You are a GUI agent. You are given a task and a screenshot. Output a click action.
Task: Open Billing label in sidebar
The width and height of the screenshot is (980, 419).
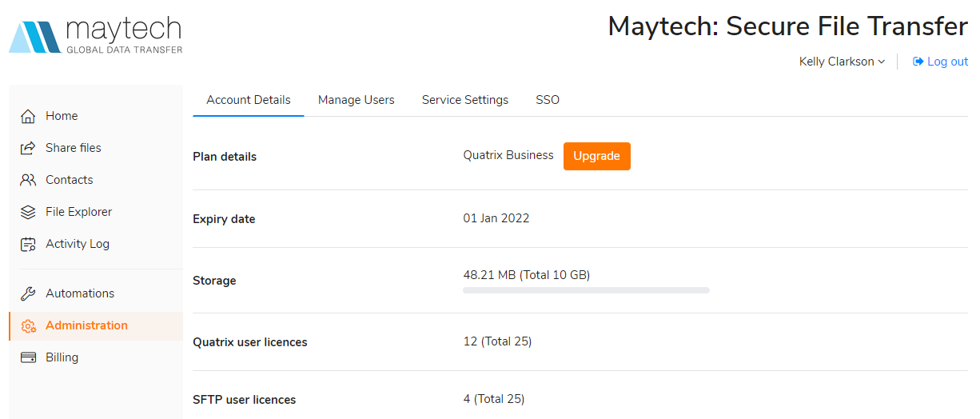coord(62,357)
